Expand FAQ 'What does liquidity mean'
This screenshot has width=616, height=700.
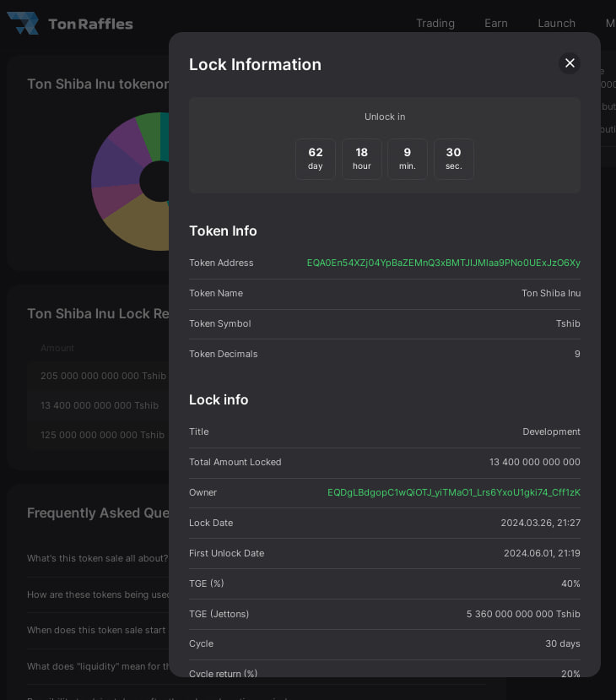click(x=98, y=666)
